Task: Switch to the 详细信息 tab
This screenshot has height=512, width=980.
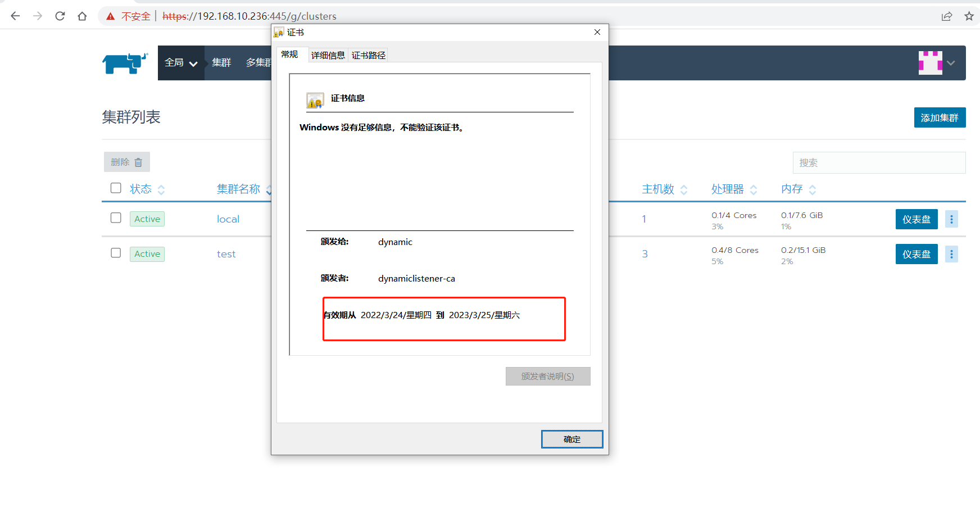Action: click(328, 55)
